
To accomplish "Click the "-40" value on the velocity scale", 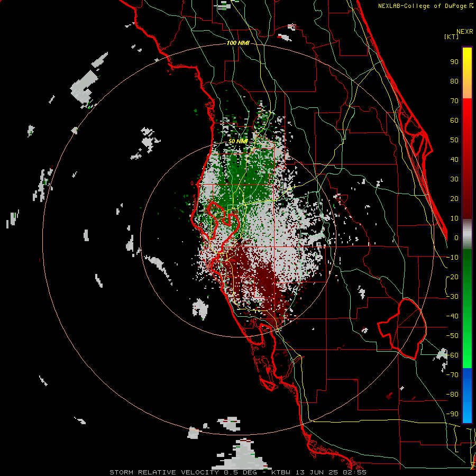I will tap(452, 316).
